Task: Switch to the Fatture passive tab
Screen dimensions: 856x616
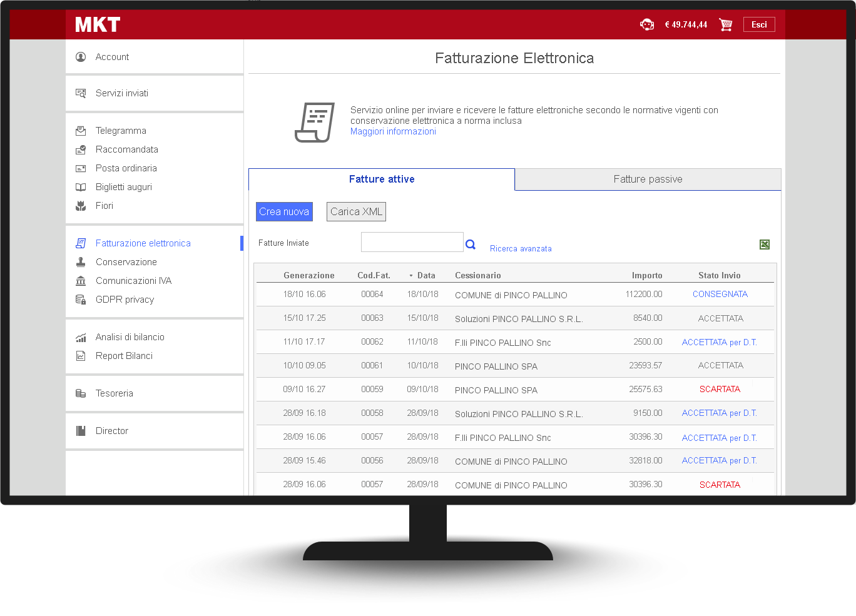Action: (648, 179)
